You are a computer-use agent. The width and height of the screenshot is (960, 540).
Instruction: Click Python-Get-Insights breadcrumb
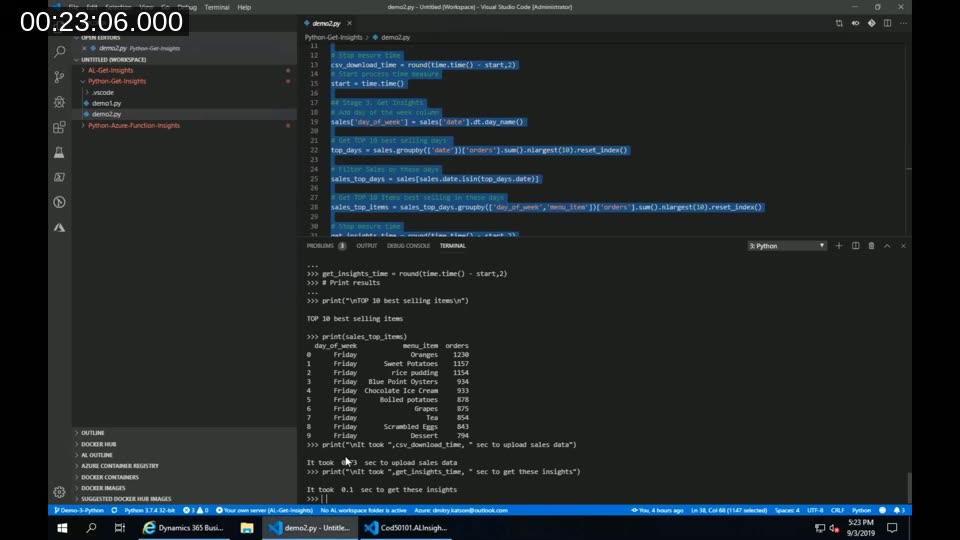334,37
